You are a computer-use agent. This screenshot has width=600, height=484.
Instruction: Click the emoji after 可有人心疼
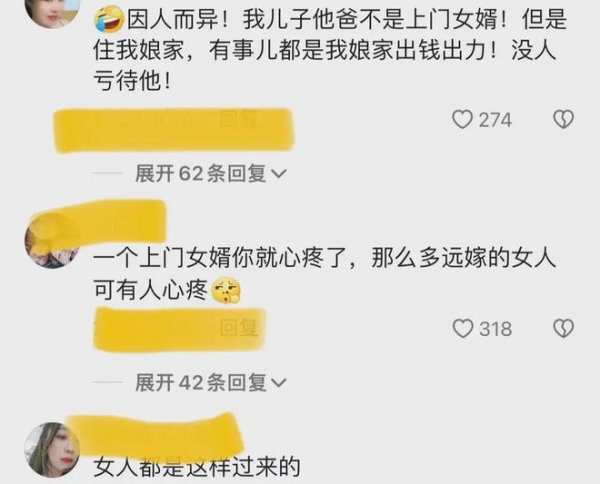(227, 291)
